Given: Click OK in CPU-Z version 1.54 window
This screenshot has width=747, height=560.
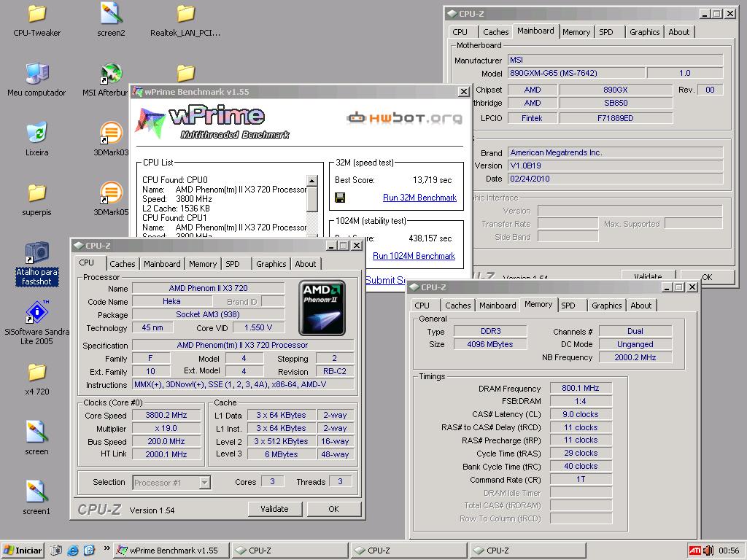Looking at the screenshot, I should [x=333, y=509].
